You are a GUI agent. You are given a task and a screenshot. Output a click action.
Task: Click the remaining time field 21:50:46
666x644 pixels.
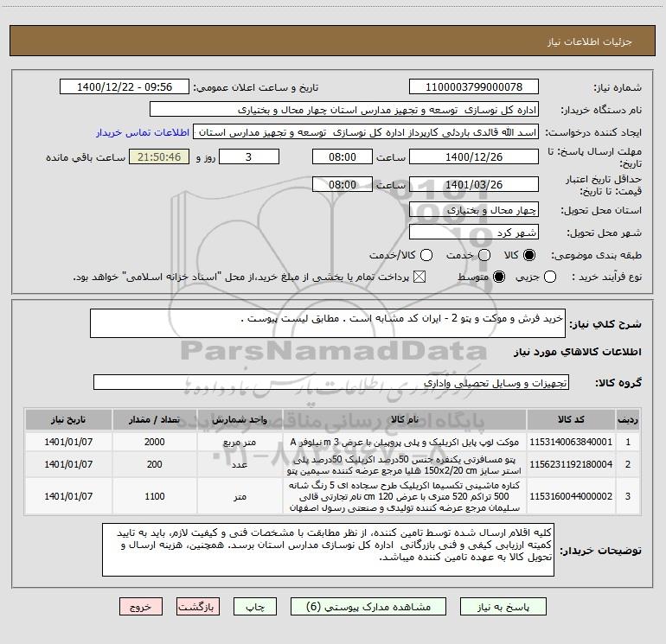tap(159, 156)
